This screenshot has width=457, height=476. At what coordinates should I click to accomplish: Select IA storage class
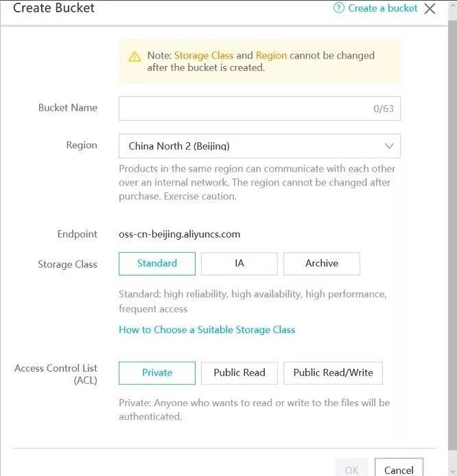pyautogui.click(x=239, y=264)
